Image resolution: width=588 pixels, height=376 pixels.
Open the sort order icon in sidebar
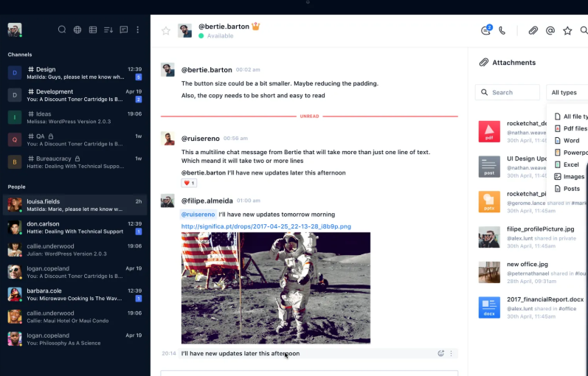(x=108, y=29)
